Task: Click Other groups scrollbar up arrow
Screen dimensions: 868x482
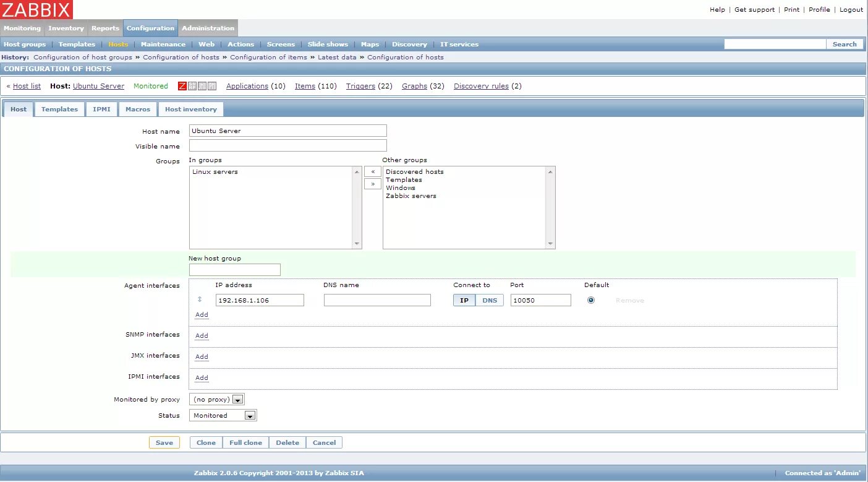Action: [x=550, y=171]
